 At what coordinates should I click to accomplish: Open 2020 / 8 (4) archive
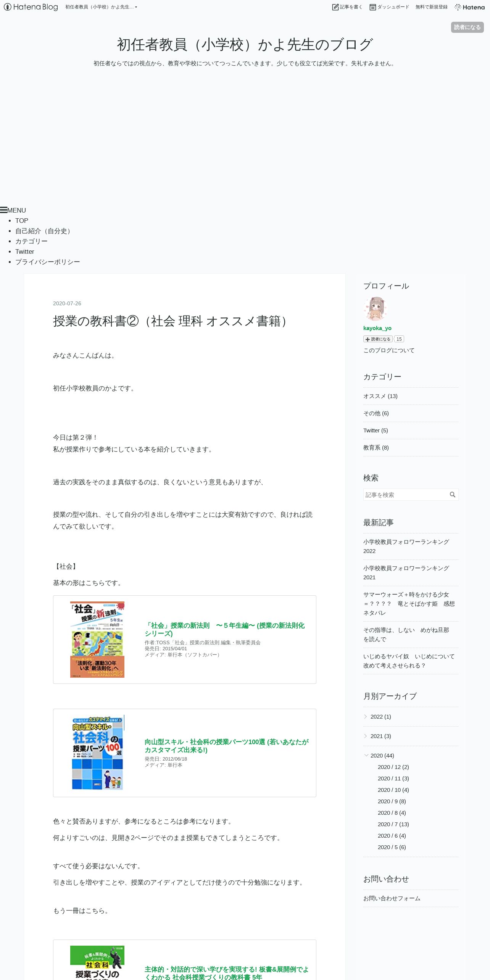click(392, 813)
